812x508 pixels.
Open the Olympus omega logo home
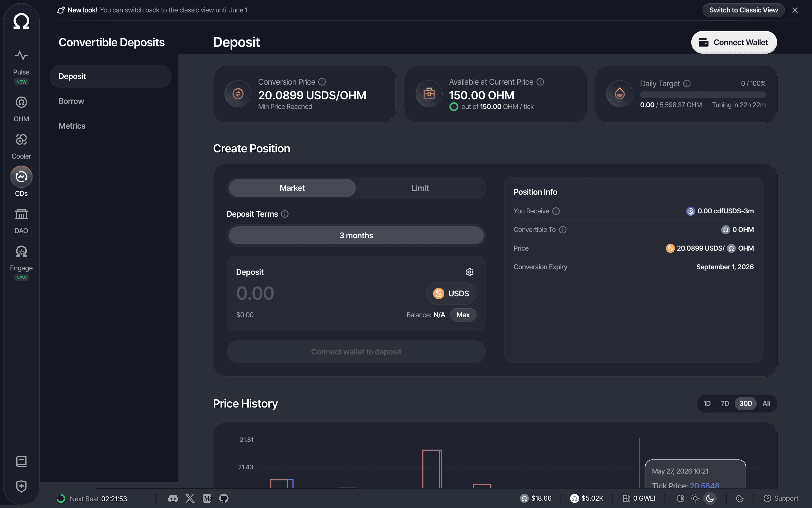pos(21,21)
